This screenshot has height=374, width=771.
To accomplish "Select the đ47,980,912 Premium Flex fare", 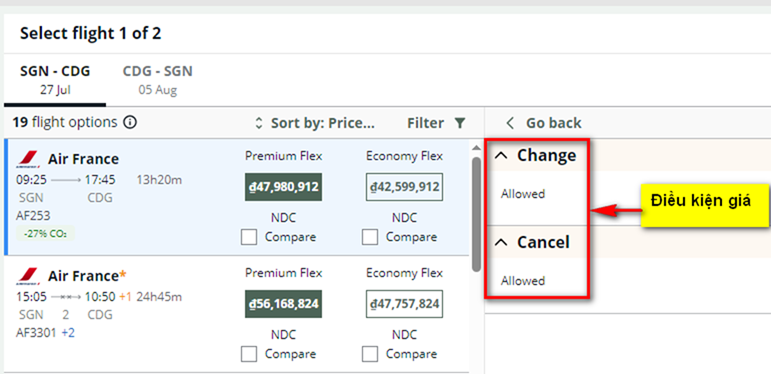I will pyautogui.click(x=283, y=187).
